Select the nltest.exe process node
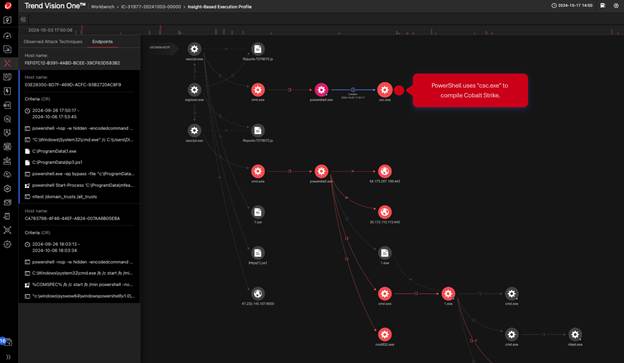Viewport: 624px width, 363px height. tap(575, 335)
